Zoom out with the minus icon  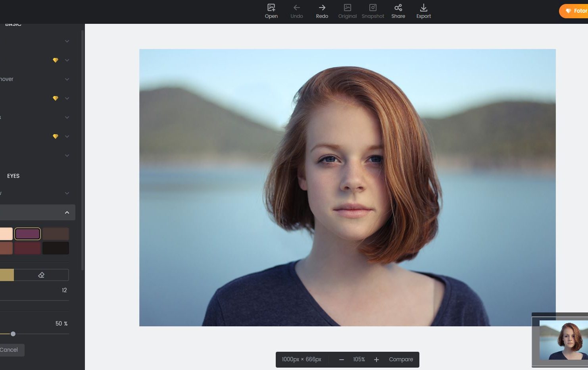341,360
